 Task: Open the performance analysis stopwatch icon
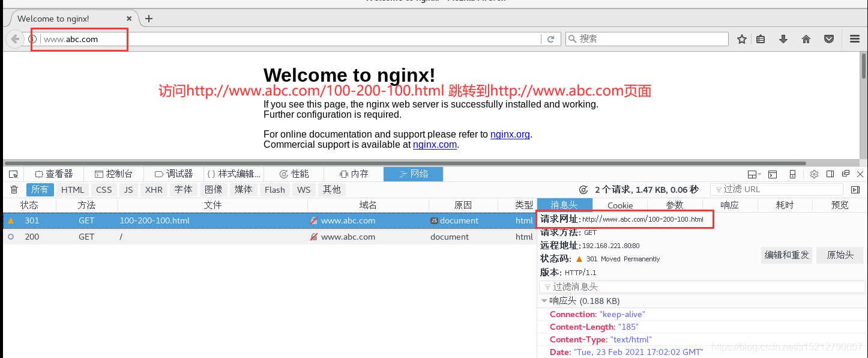point(583,190)
